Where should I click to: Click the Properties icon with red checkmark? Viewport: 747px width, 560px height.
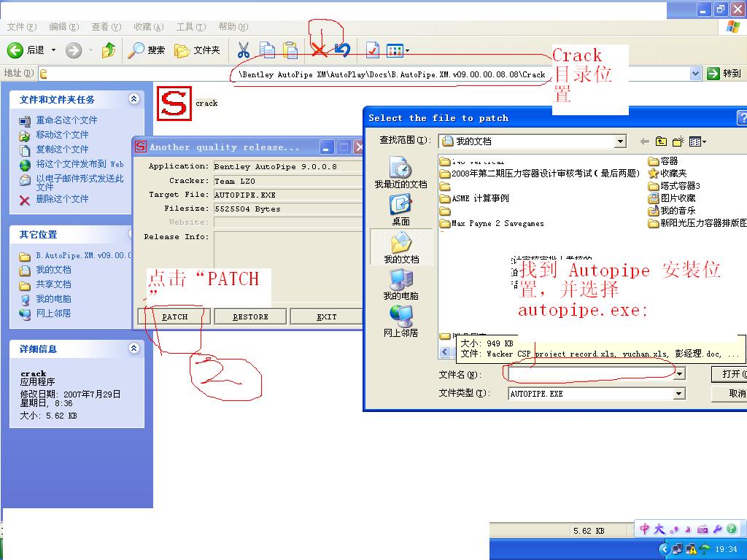(x=372, y=50)
